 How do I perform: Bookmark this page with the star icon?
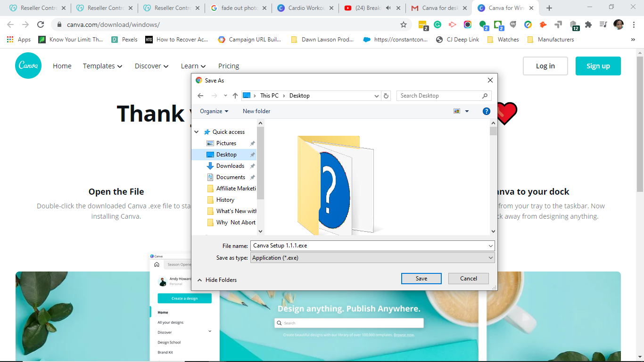click(404, 25)
